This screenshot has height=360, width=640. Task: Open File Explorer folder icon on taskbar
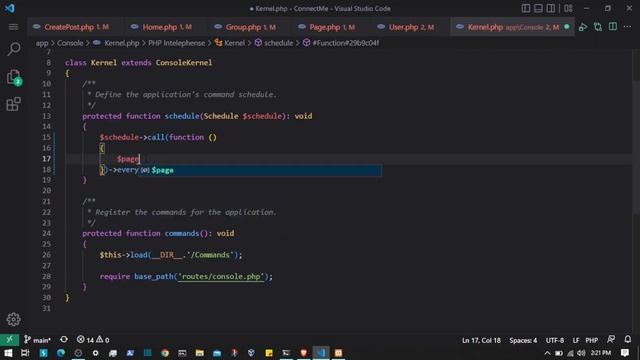(x=200, y=353)
